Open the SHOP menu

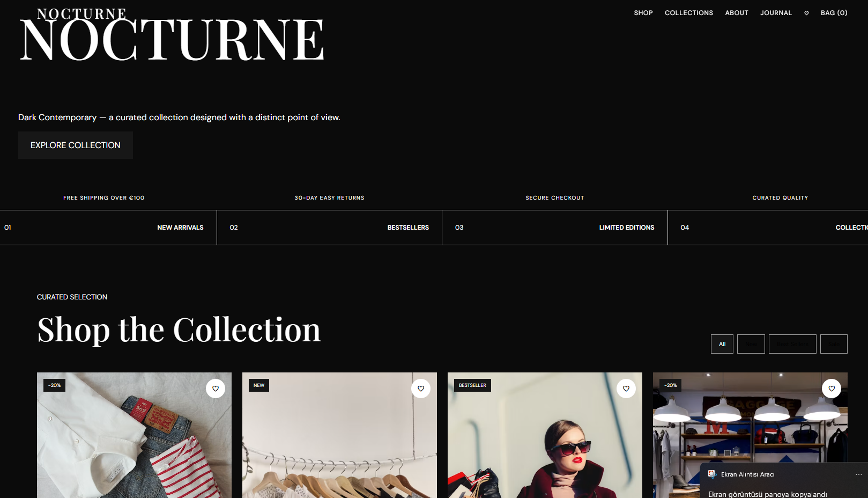[x=643, y=13]
